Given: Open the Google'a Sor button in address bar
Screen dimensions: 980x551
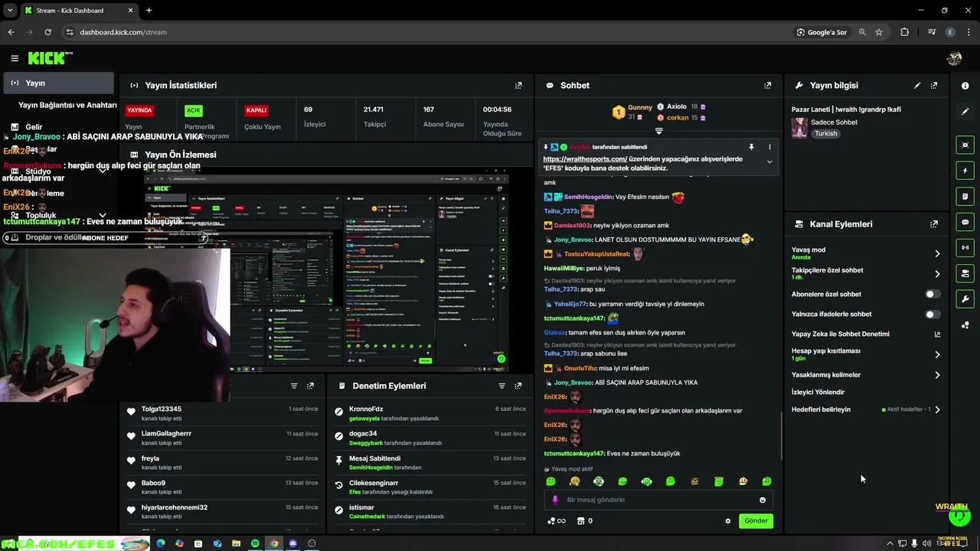Looking at the screenshot, I should 822,32.
